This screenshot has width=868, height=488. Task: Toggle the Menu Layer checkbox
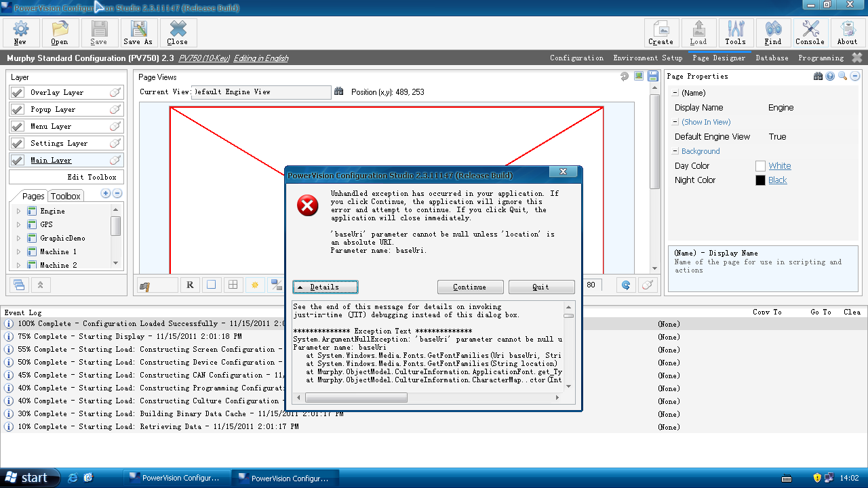(18, 126)
